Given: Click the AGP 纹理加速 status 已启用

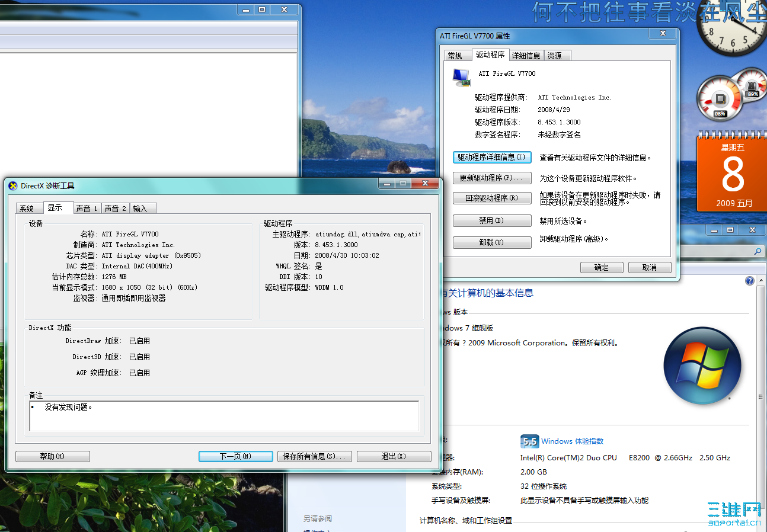Looking at the screenshot, I should pos(139,373).
